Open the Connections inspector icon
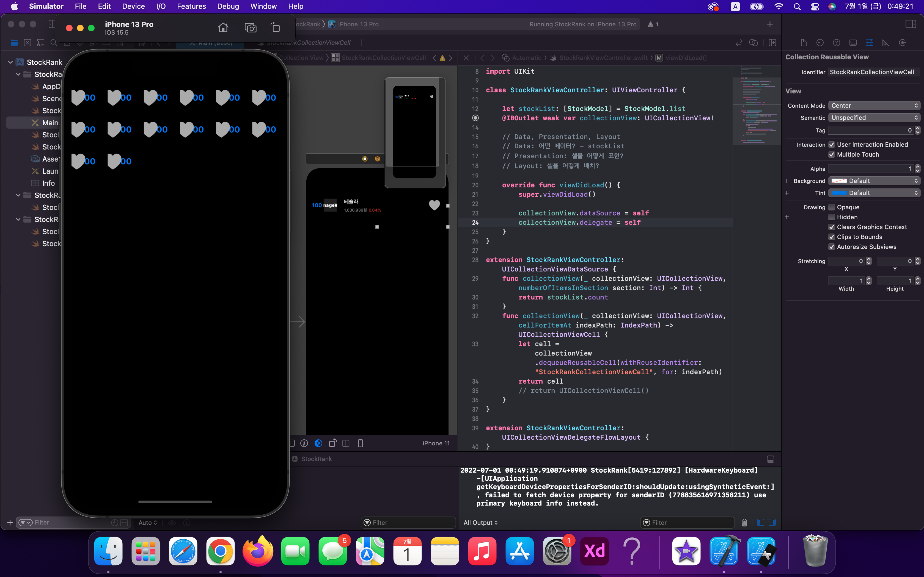Image resolution: width=924 pixels, height=577 pixels. click(902, 43)
